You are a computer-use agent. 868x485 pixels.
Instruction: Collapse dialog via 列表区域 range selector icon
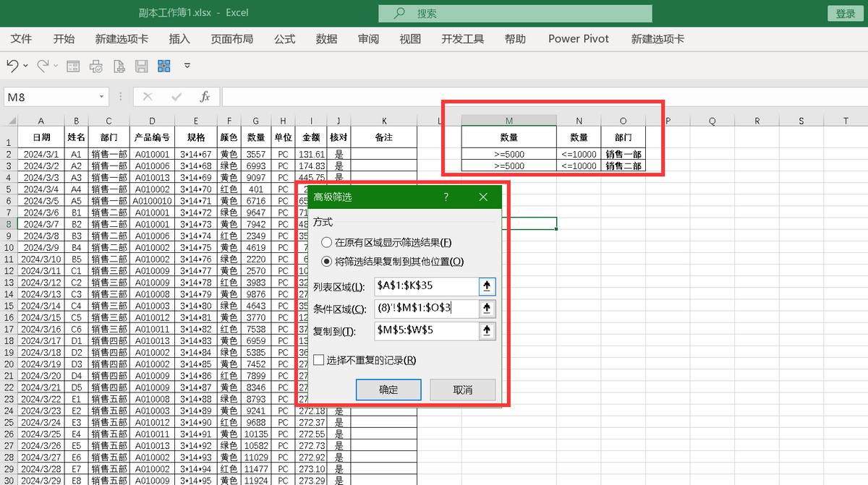pyautogui.click(x=487, y=286)
